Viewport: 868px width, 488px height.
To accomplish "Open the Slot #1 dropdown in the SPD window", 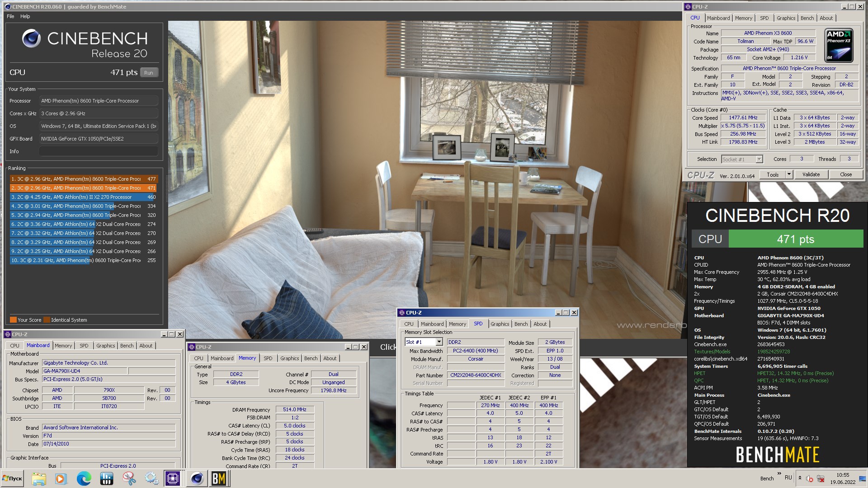I will coord(439,342).
